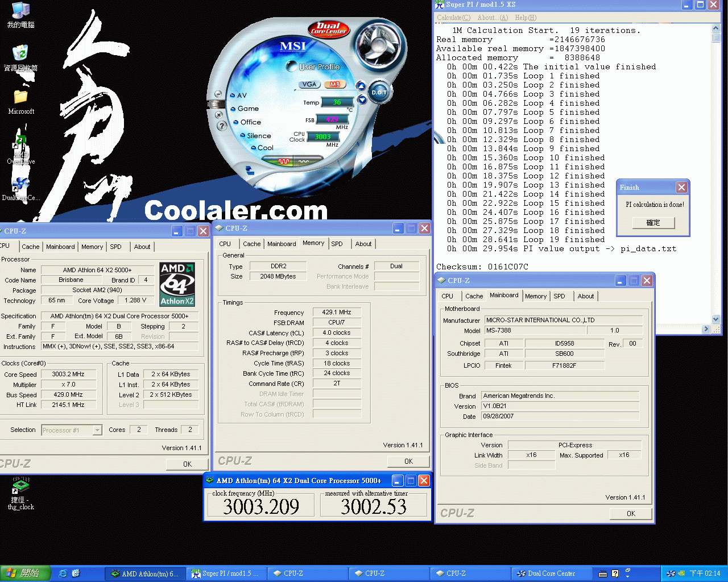Close Dual Core Center with round X icon
Viewport: 728px width, 582px height.
pos(219,114)
